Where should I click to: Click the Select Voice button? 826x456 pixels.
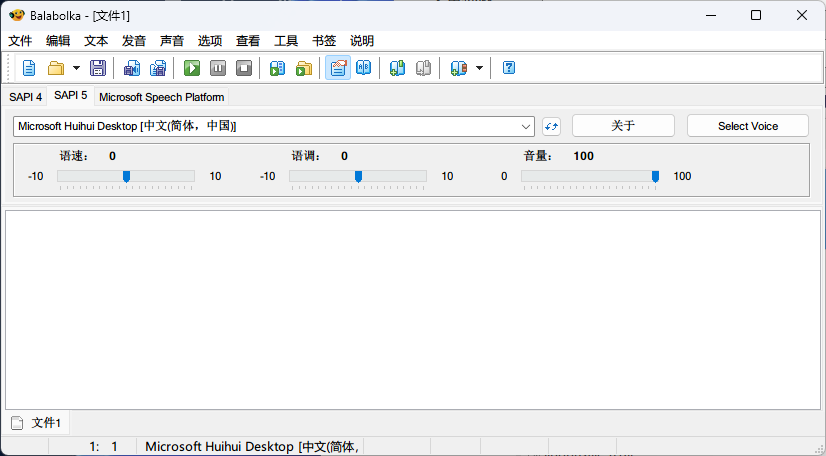pyautogui.click(x=748, y=126)
